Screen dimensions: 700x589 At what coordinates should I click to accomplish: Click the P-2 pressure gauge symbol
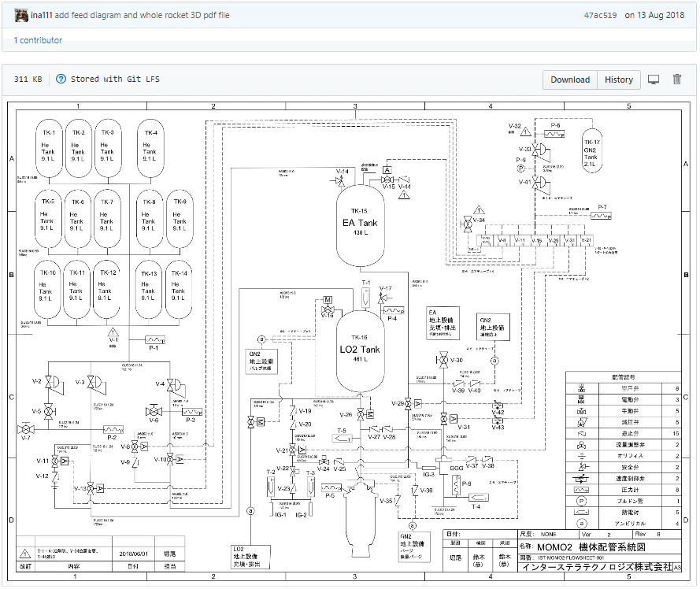coord(113,430)
